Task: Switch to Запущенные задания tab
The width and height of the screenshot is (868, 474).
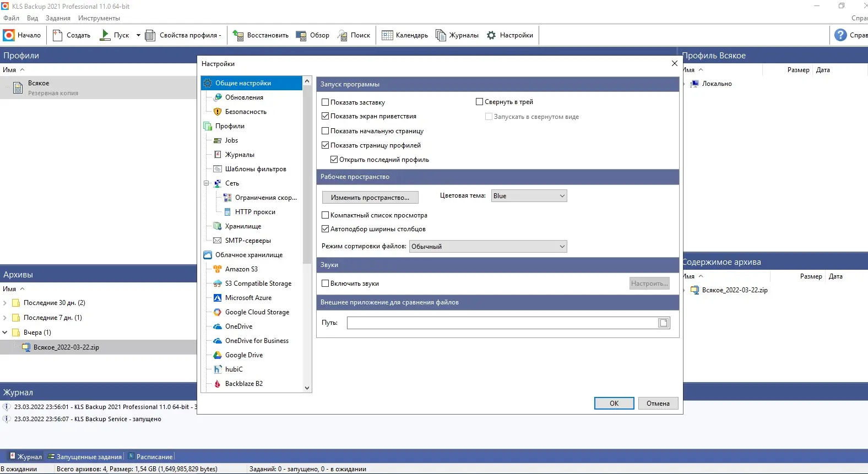Action: [85, 456]
